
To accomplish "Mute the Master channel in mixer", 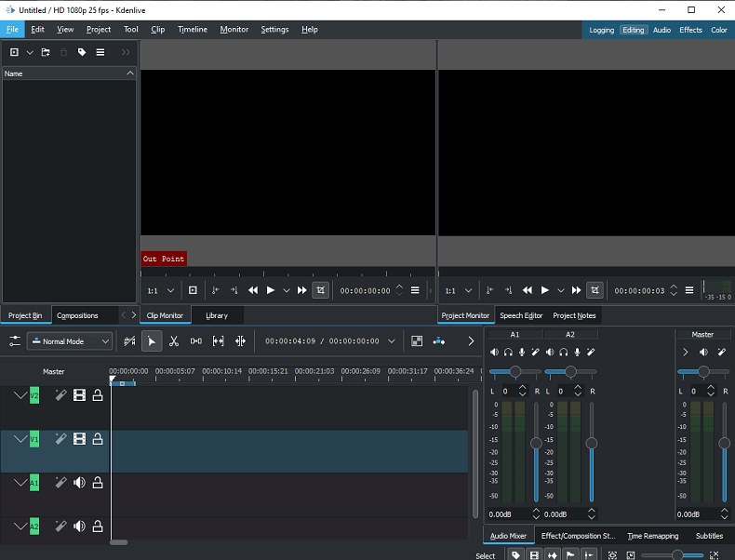I will pyautogui.click(x=703, y=352).
